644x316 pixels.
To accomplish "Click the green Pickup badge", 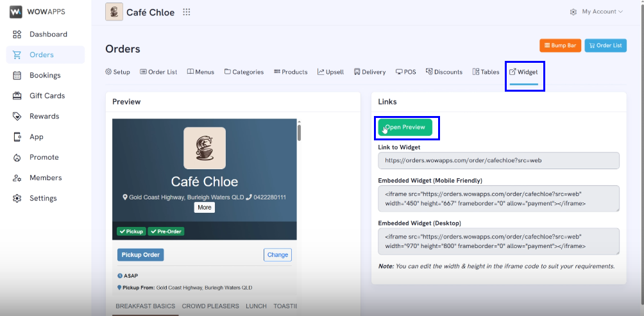I will tap(131, 231).
